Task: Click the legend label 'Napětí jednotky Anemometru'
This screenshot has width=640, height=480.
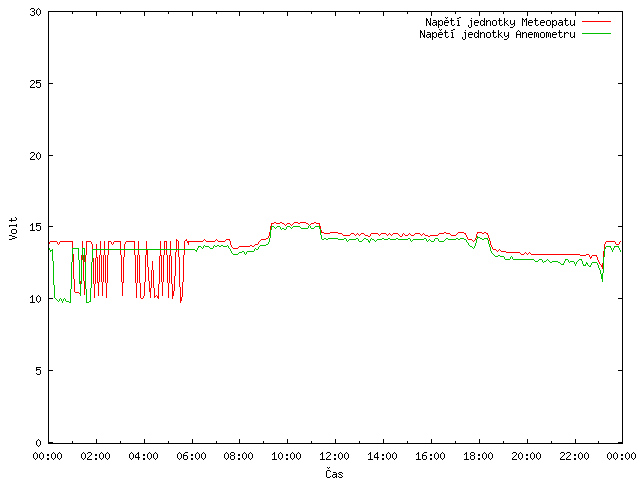Action: (497, 34)
